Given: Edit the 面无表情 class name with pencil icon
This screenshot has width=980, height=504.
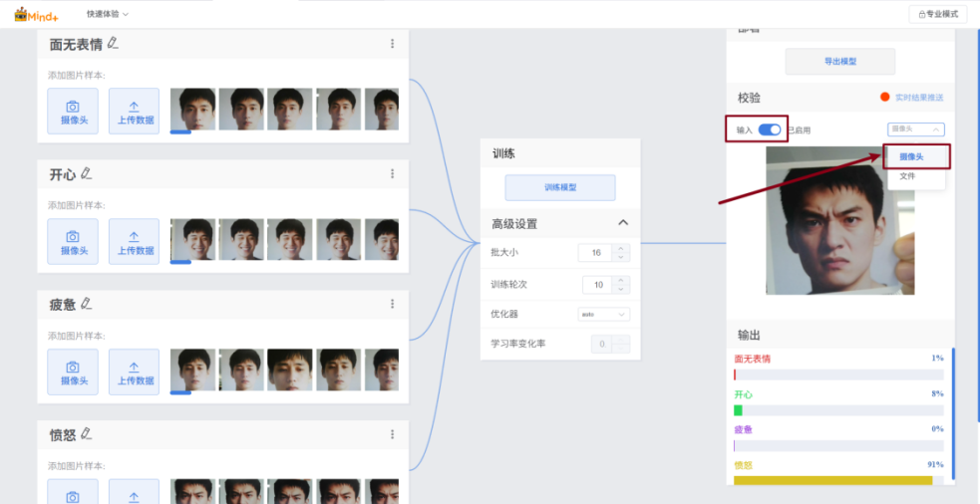Looking at the screenshot, I should (x=113, y=43).
